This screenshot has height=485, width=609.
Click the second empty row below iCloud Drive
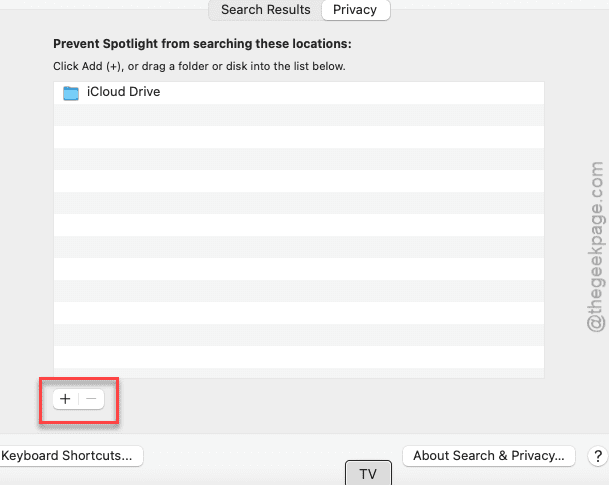coord(298,137)
